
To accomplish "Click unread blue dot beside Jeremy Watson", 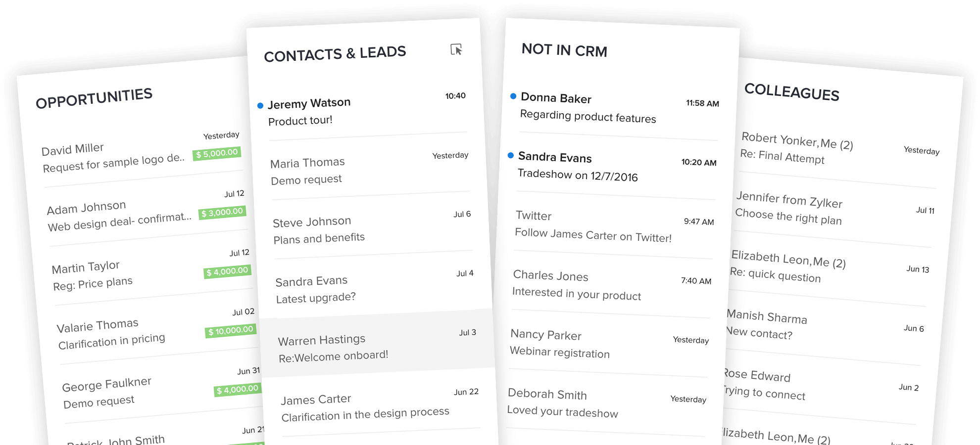I will (260, 105).
